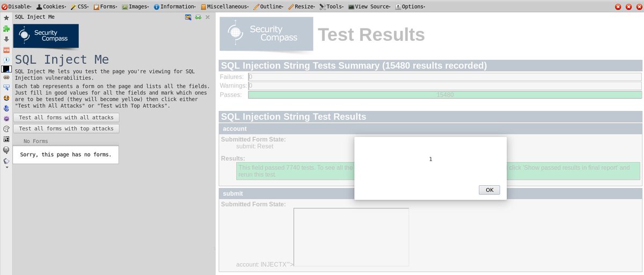Image resolution: width=644 pixels, height=275 pixels.
Task: Click the Security Compass logo on results page
Action: coord(266,34)
